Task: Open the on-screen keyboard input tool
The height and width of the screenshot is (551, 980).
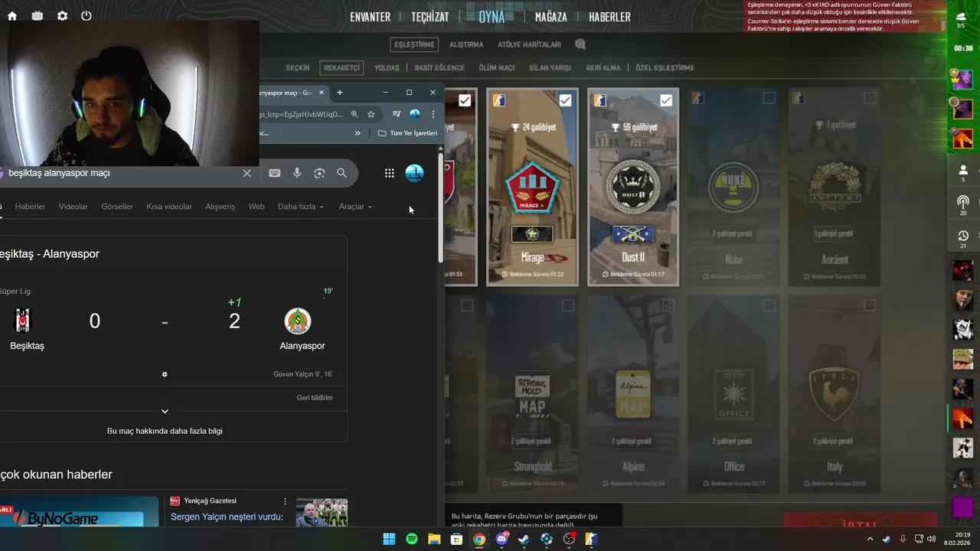Action: (275, 173)
